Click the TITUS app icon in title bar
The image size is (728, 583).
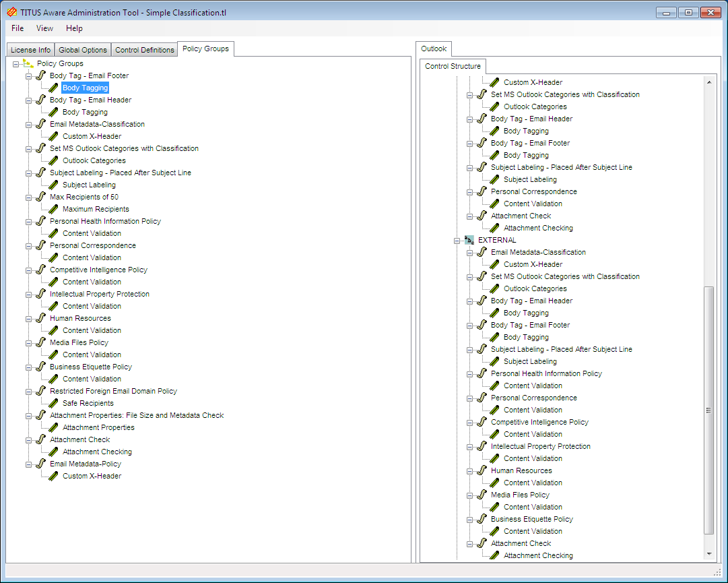point(11,12)
